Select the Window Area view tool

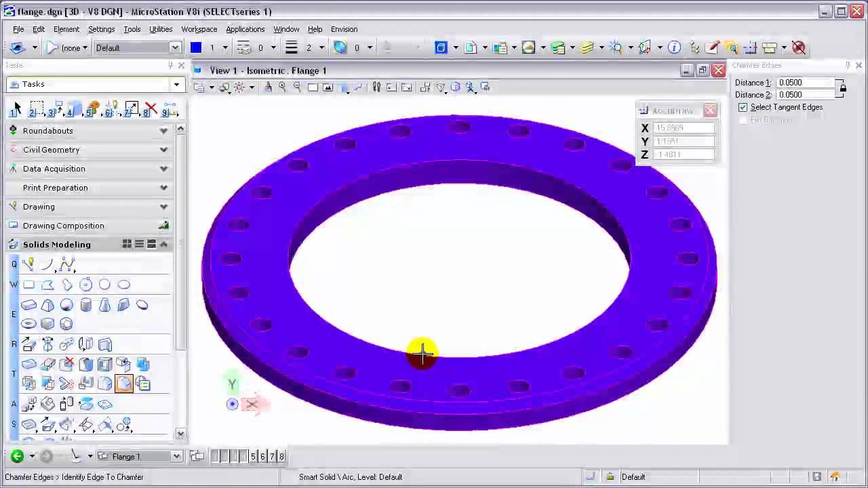(313, 87)
